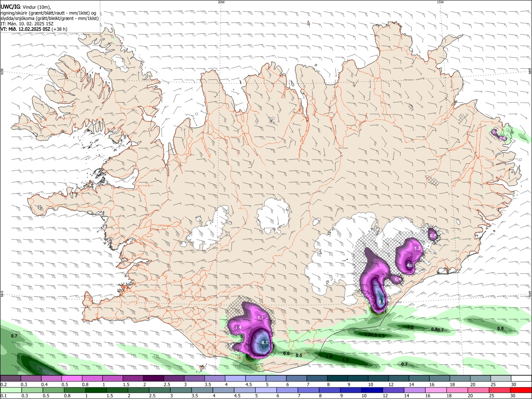Click the white 0.5 label in the purple snow patch
The image size is (532, 399).
[433, 236]
